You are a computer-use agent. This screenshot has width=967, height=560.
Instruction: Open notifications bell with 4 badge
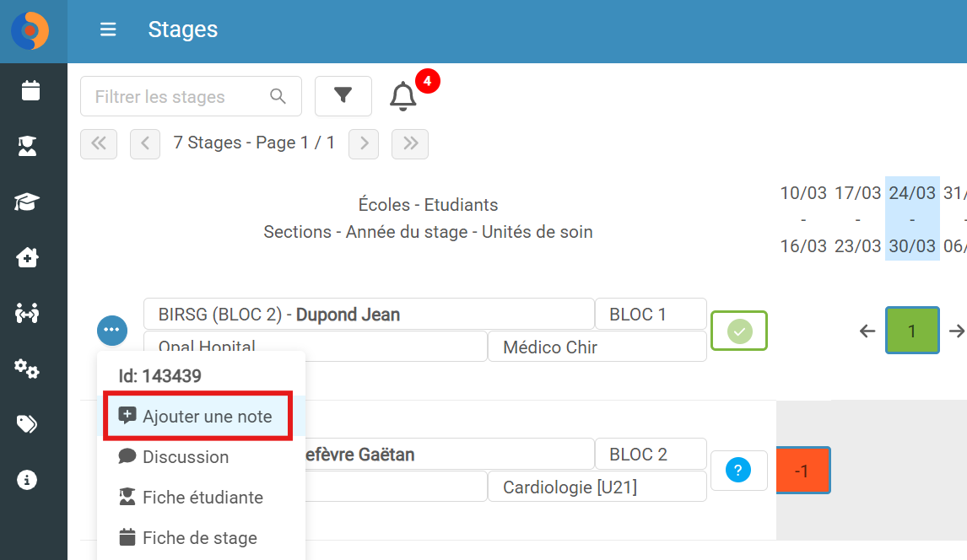tap(403, 96)
